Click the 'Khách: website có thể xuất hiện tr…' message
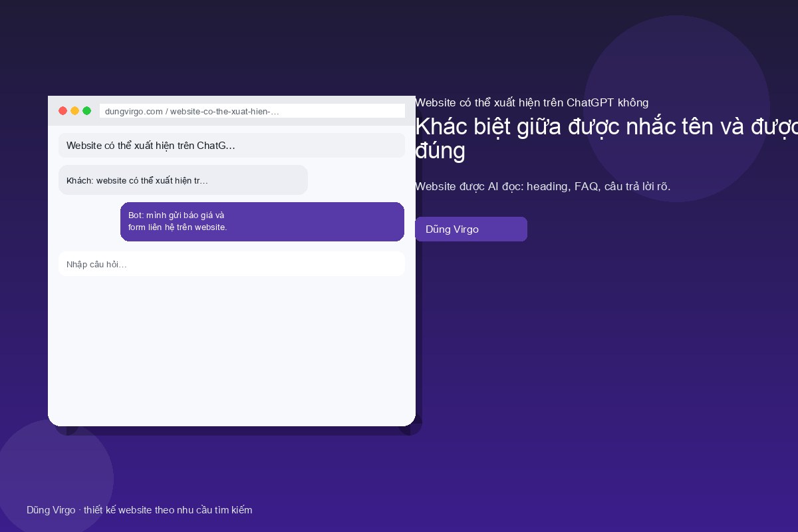Screen dimensions: 798x532 [x=183, y=180]
